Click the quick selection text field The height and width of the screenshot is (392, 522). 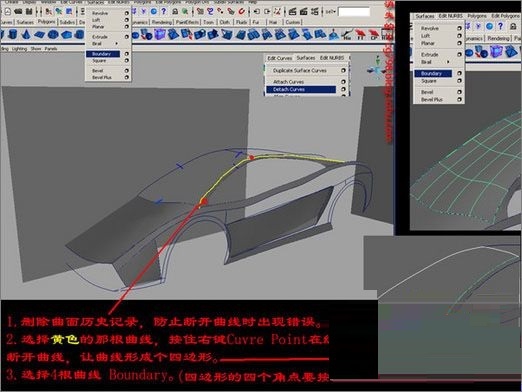pos(354,12)
